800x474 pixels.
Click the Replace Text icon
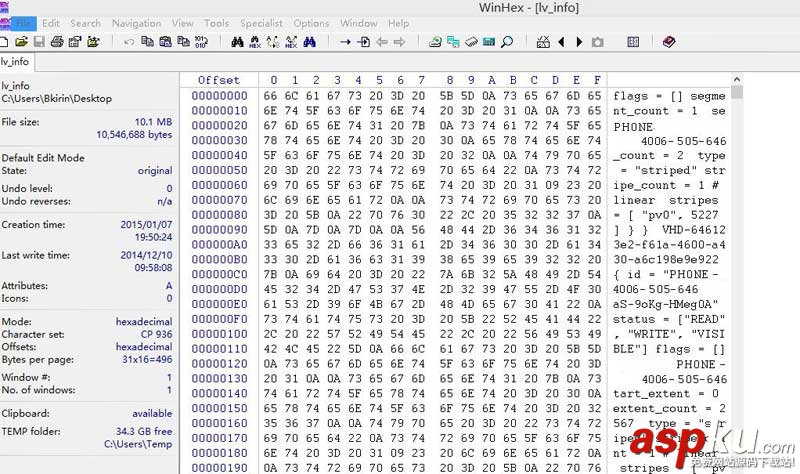click(x=273, y=42)
